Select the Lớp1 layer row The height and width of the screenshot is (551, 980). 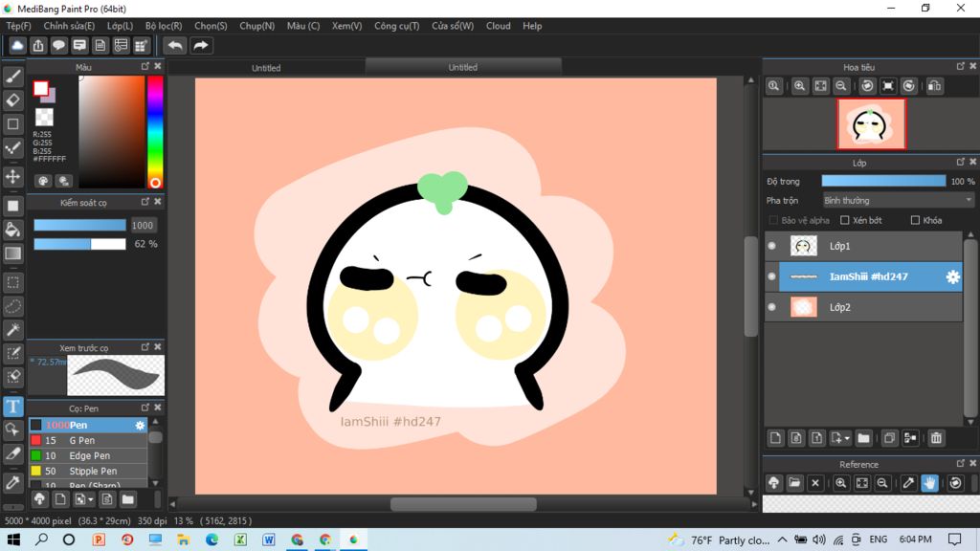click(863, 246)
